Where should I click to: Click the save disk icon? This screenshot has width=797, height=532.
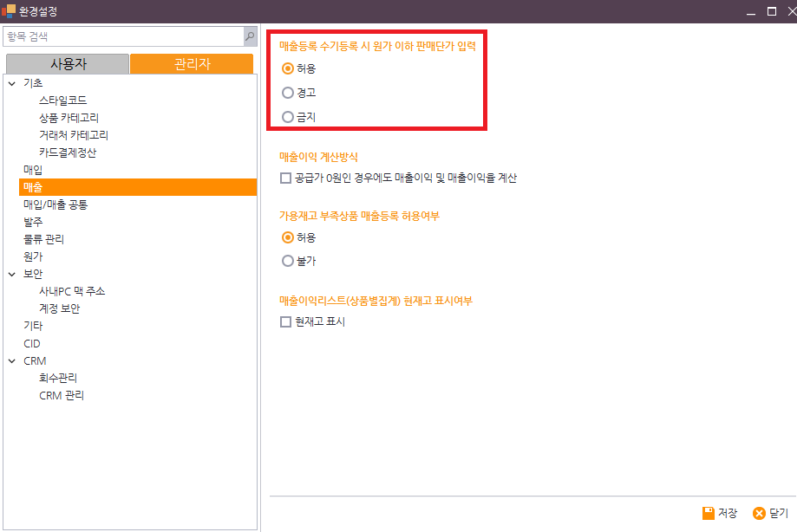pyautogui.click(x=708, y=513)
